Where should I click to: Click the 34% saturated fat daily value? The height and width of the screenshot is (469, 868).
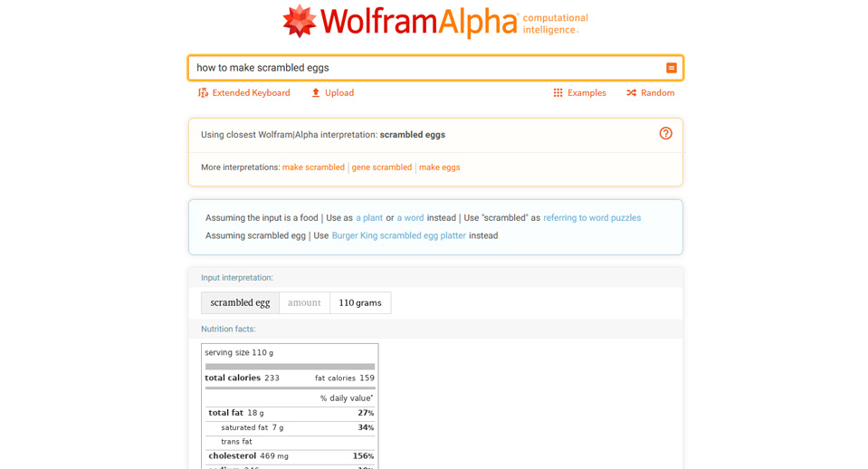(366, 427)
